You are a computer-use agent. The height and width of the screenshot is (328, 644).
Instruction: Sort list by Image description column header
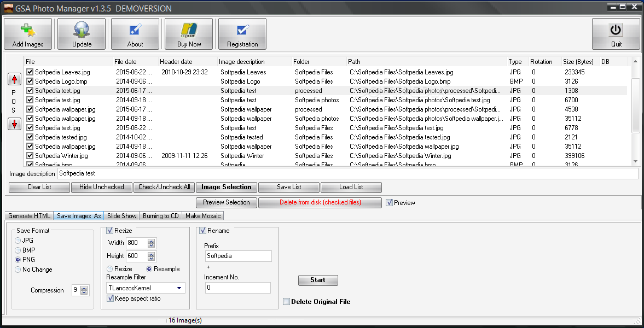click(x=254, y=62)
